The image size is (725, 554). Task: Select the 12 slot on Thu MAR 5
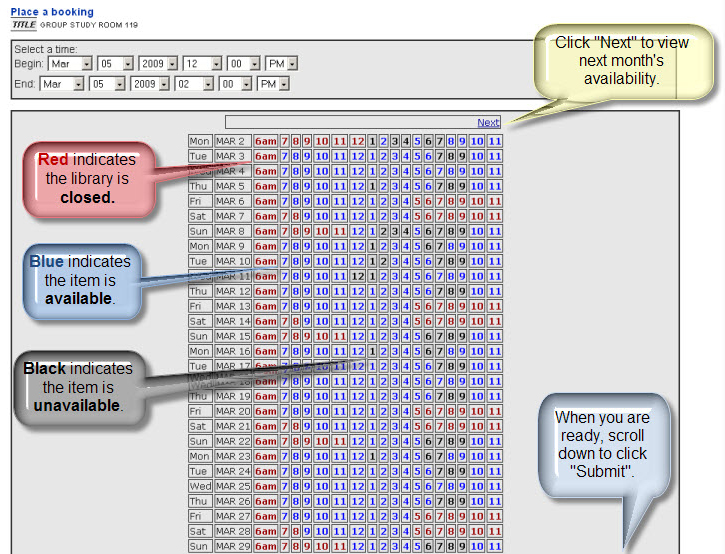tap(357, 186)
